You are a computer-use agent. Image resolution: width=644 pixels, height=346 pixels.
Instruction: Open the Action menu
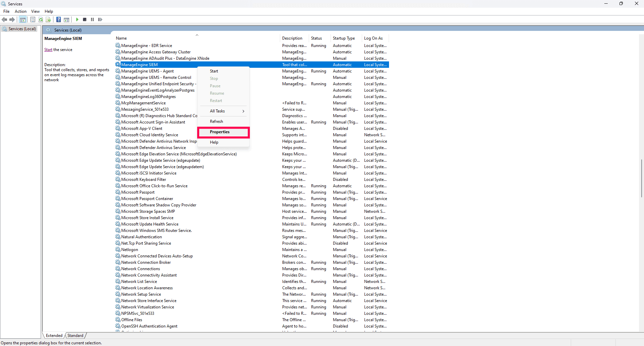20,11
